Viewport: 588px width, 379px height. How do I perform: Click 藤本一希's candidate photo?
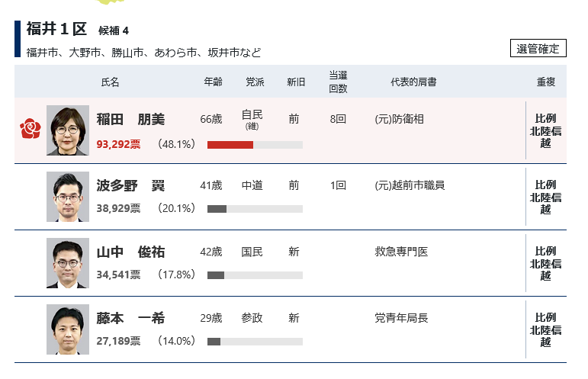(x=68, y=329)
